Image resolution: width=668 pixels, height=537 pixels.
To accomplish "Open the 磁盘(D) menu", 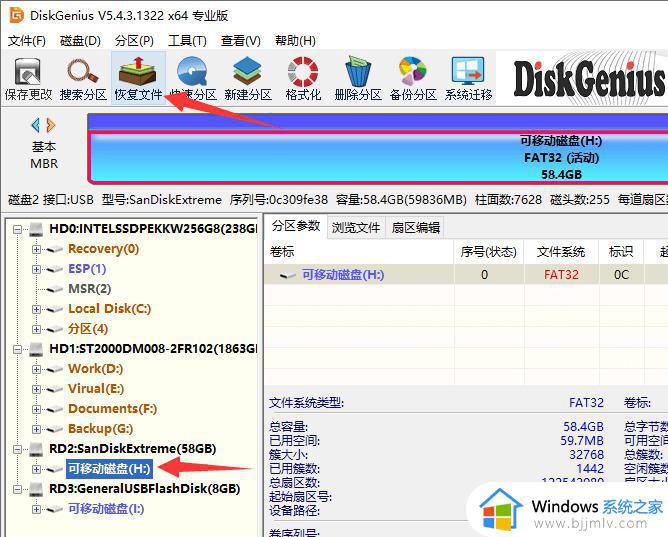I will (80, 40).
